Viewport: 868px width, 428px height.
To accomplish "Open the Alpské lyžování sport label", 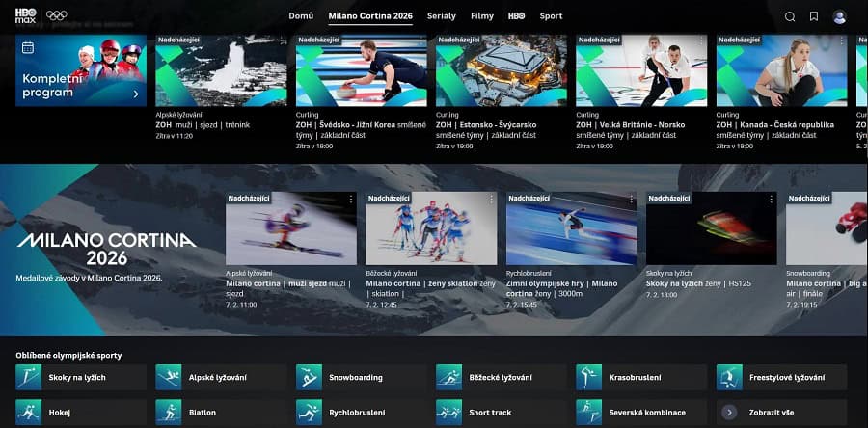I will 218,378.
